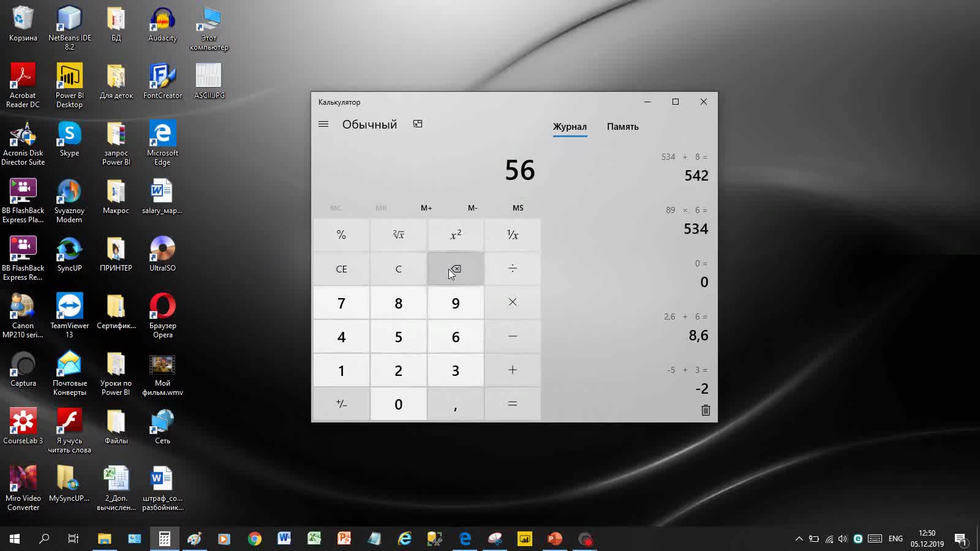Select the TeamViewer 13 desktop icon
The width and height of the screenshot is (980, 551).
[x=69, y=316]
